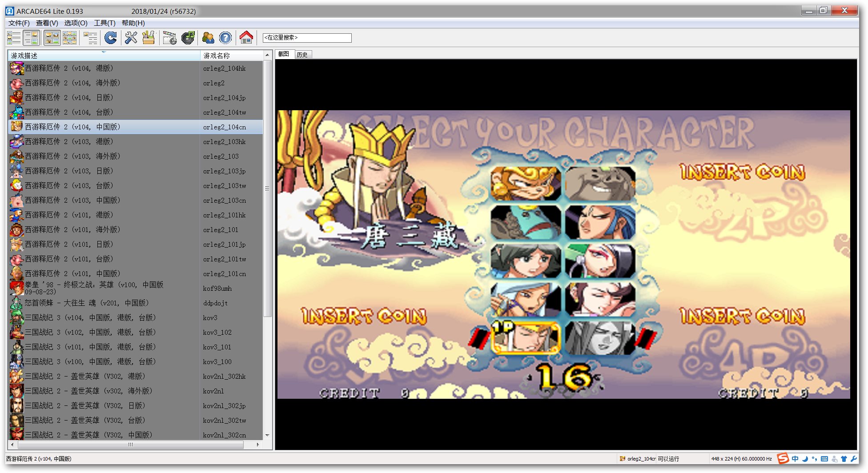Sort by the 游戏描述 column header
868x473 pixels.
click(104, 56)
